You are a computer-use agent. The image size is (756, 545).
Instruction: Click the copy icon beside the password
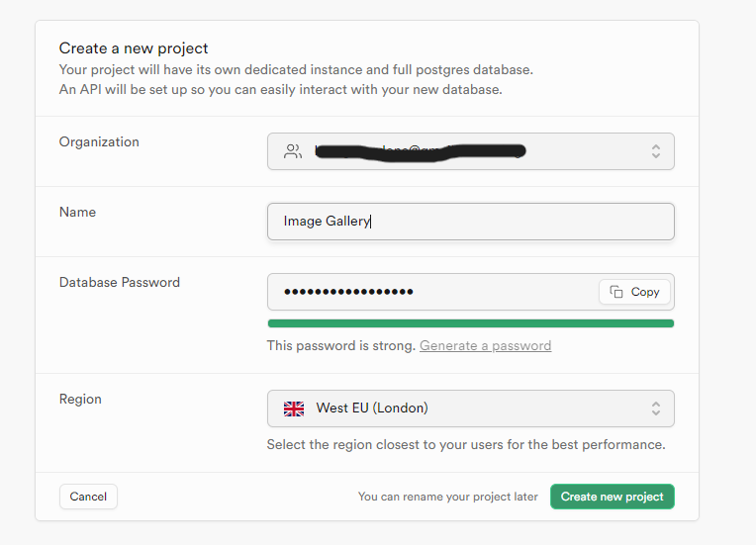click(x=616, y=292)
